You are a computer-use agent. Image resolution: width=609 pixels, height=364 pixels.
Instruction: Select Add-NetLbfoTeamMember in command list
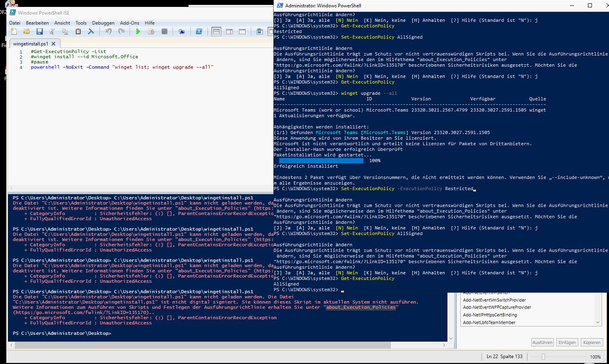[489, 322]
